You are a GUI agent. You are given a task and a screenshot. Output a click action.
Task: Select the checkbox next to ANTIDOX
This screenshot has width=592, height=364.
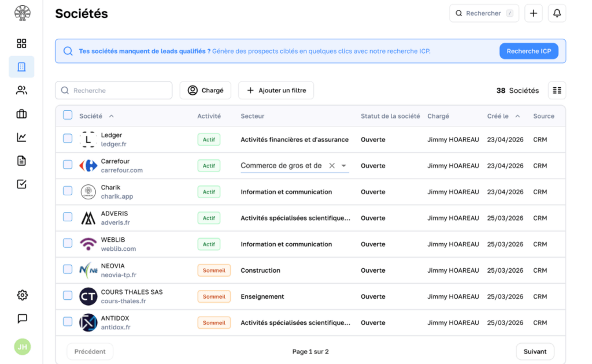(x=68, y=322)
